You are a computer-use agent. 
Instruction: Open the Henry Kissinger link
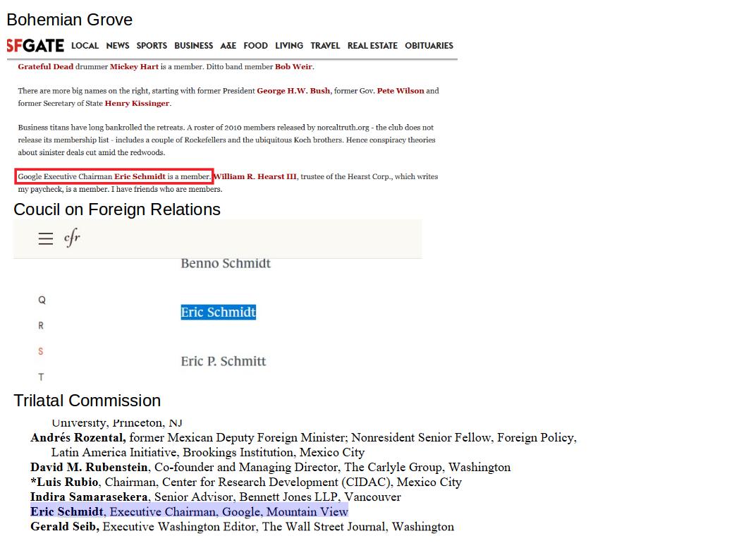[137, 103]
